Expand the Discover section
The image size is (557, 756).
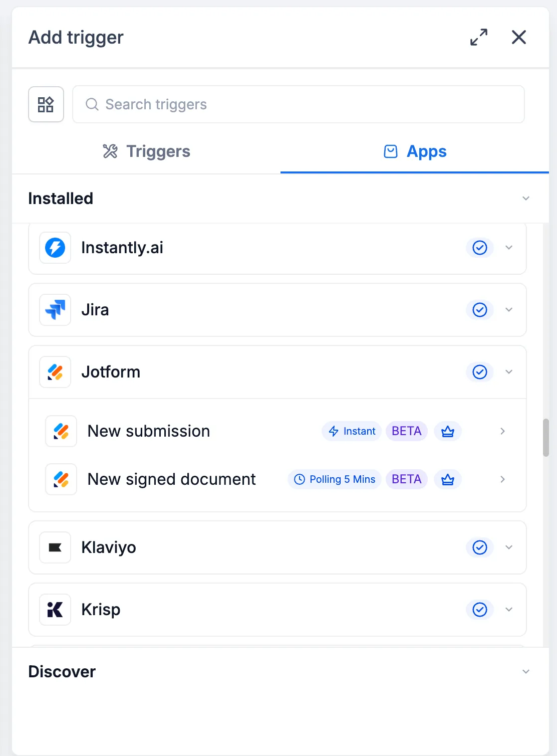pos(526,672)
